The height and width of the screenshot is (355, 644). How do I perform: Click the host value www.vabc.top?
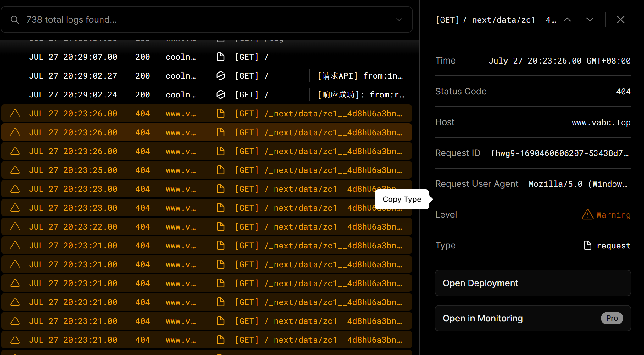601,122
